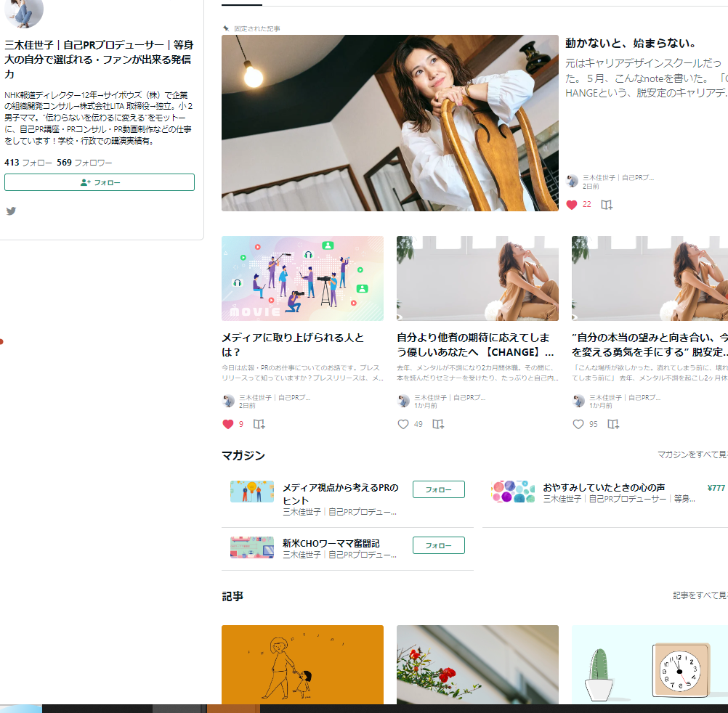728x713 pixels.
Task: Add pinned article to a magazine via bookmark icon
Action: coord(607,205)
